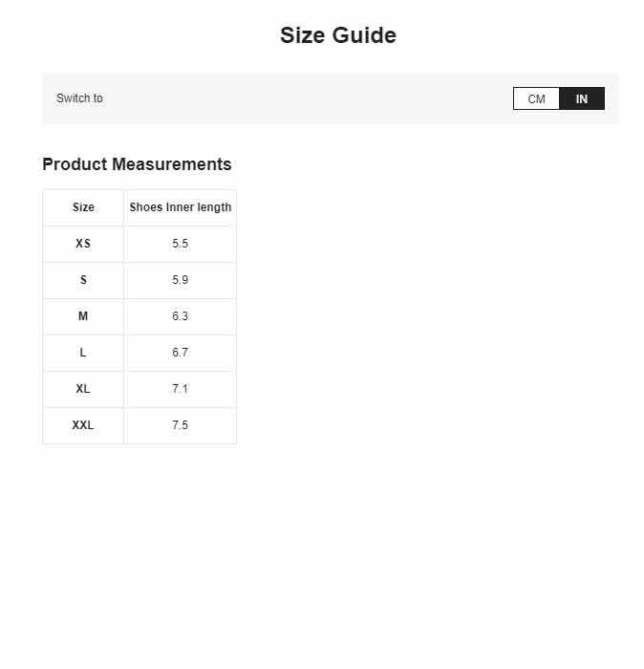Click the XS size row
Viewport: 644px width, 669px height.
pyautogui.click(x=140, y=244)
